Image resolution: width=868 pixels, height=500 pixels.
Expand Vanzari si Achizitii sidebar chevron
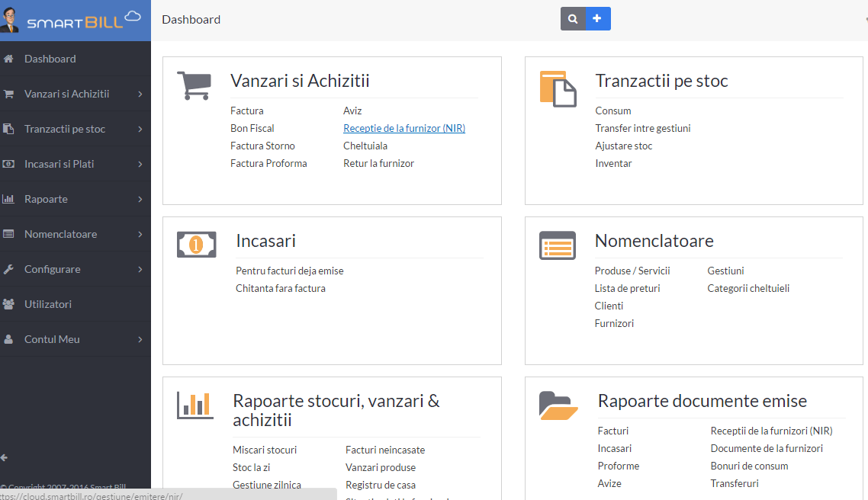pyautogui.click(x=140, y=94)
